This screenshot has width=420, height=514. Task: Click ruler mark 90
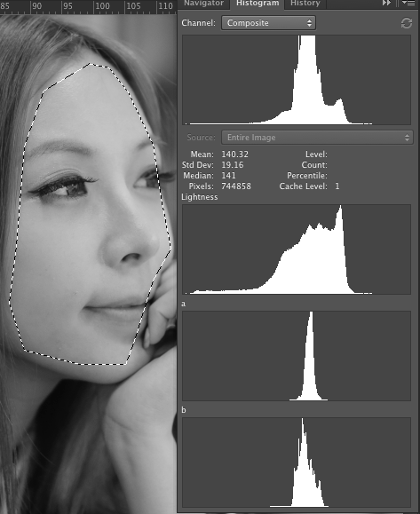37,6
